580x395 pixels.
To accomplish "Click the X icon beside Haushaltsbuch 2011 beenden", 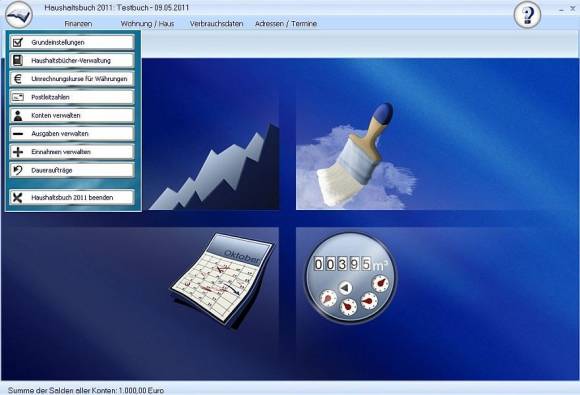I will click(18, 198).
